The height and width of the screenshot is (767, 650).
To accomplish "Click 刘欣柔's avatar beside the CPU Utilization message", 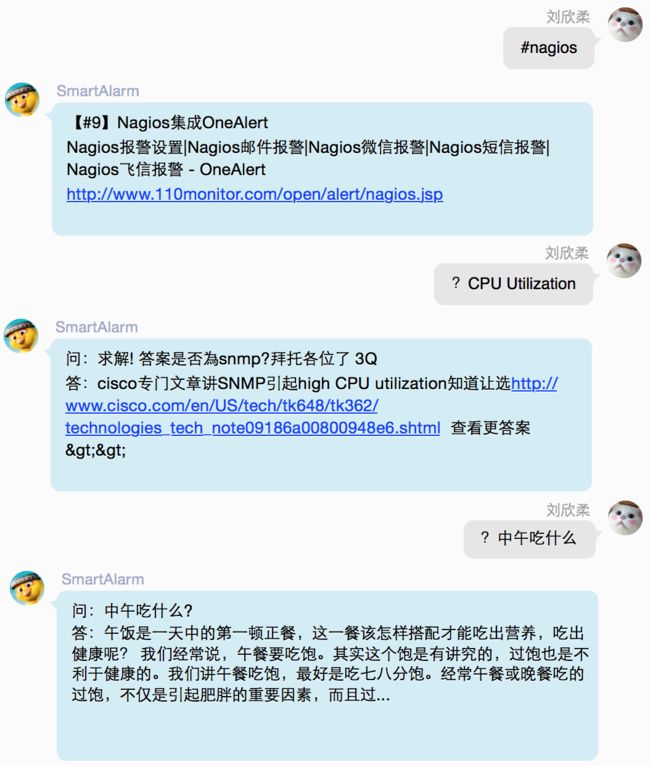I will (624, 261).
